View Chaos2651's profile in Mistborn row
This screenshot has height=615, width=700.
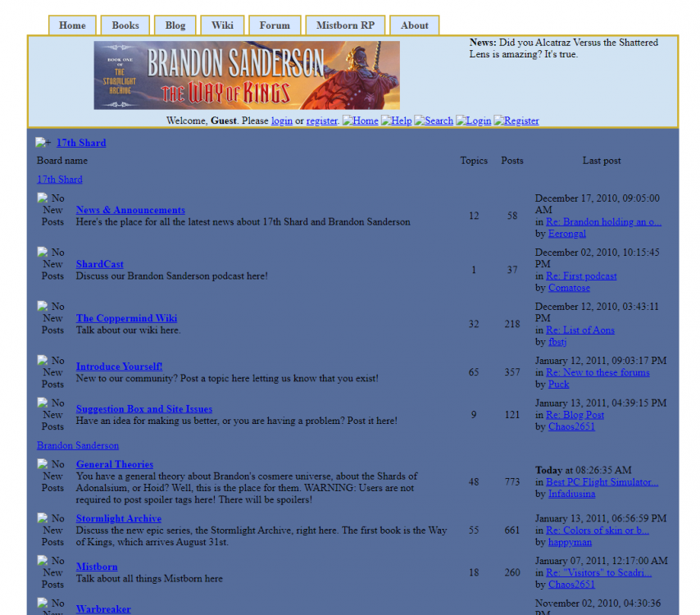(x=571, y=584)
